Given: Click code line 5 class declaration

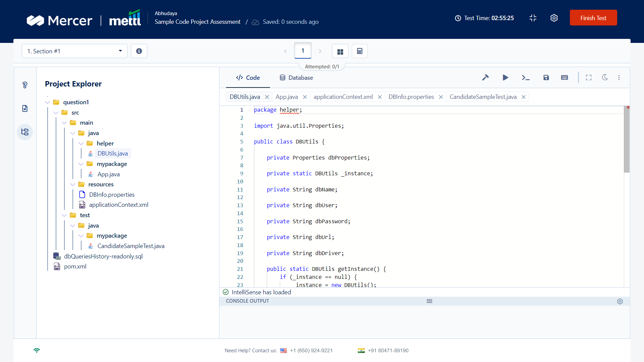Looking at the screenshot, I should [x=289, y=141].
